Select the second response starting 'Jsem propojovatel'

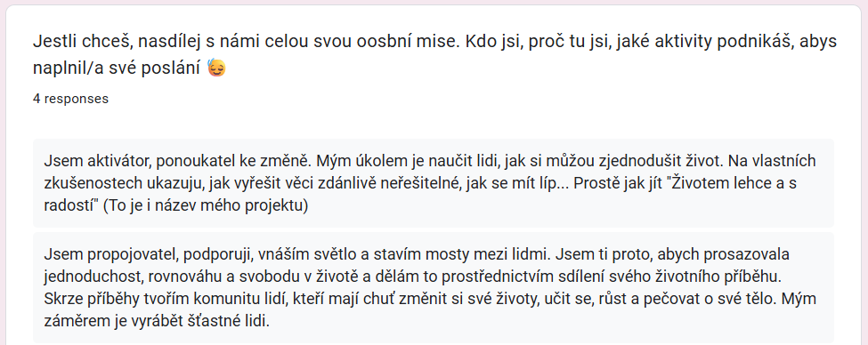433,287
